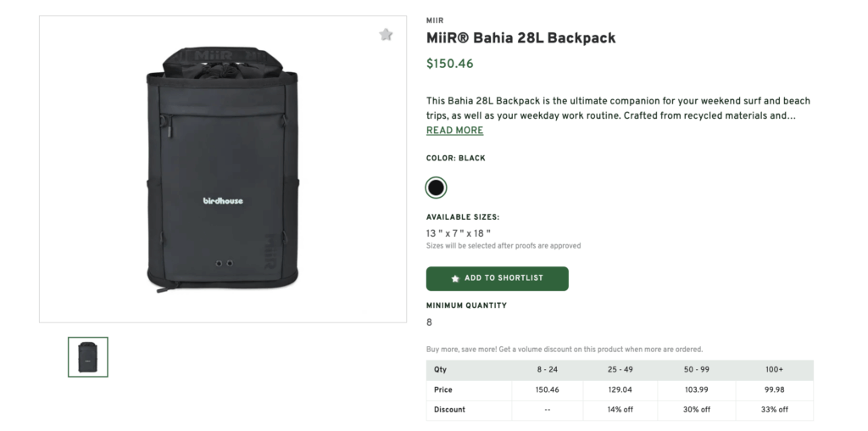Click the 99.98 price cell
The image size is (868, 431).
(774, 390)
